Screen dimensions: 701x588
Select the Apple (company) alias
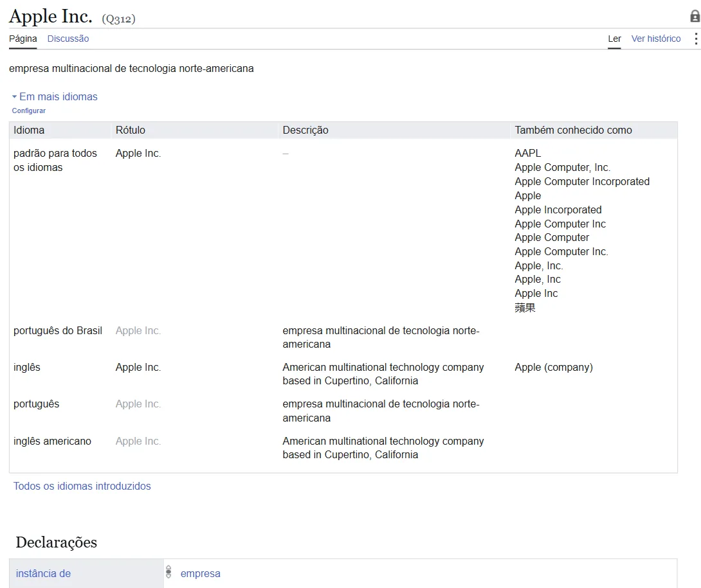[x=554, y=368]
